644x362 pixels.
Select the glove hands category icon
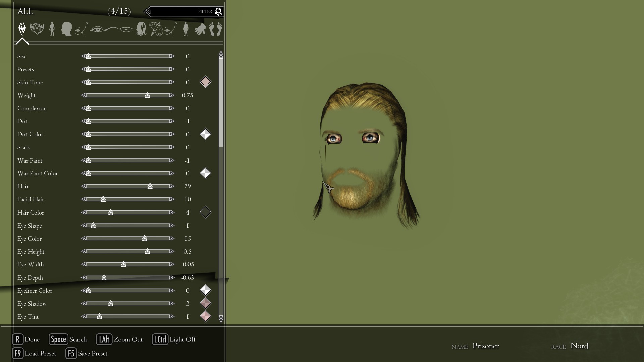coord(200,29)
